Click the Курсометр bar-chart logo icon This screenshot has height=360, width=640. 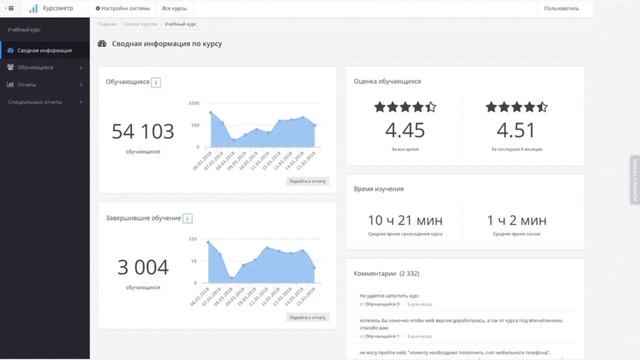click(x=33, y=8)
